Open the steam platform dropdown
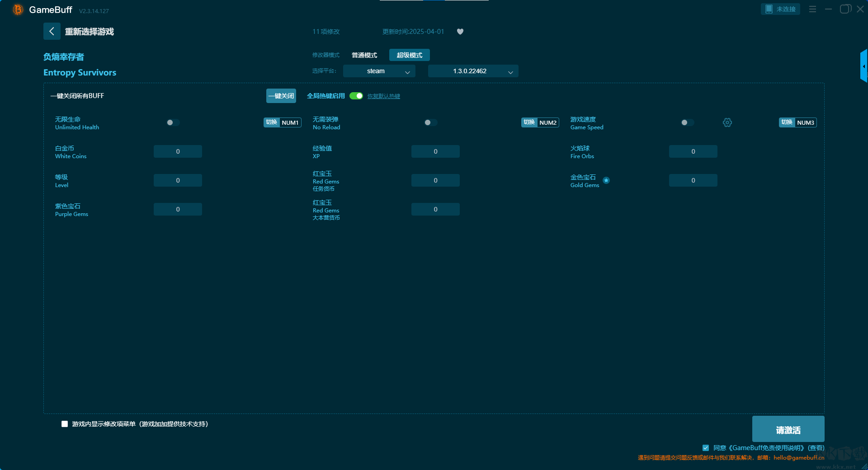The width and height of the screenshot is (868, 470). [379, 71]
